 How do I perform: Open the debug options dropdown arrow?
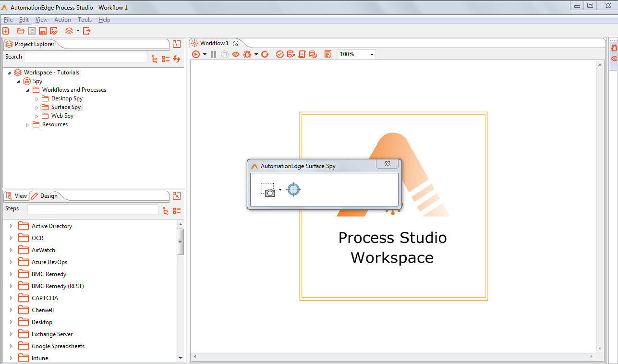tap(256, 54)
